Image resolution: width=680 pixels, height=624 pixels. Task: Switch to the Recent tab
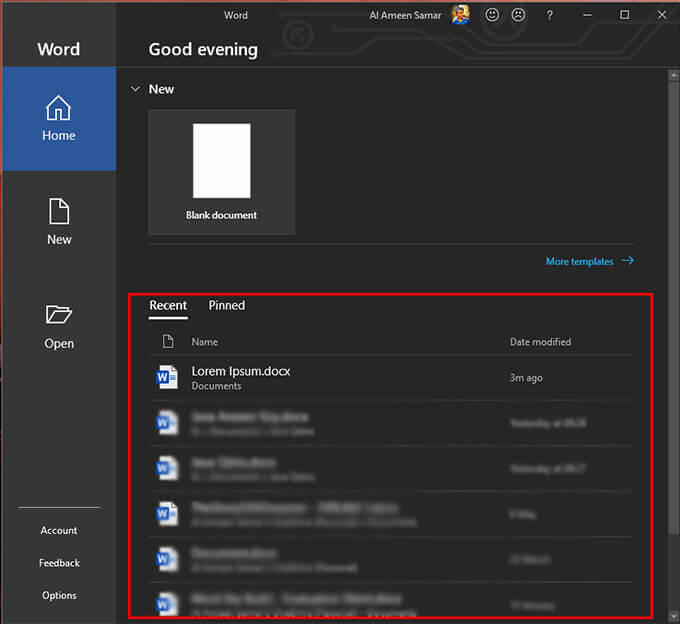pos(168,305)
